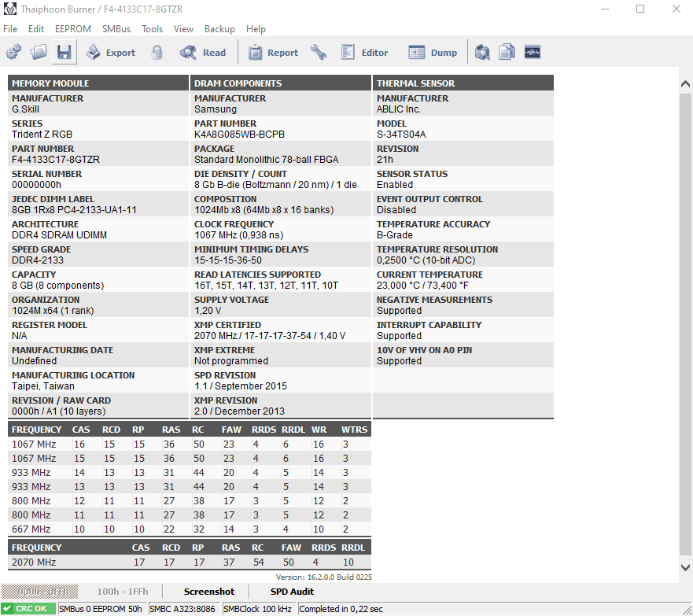The width and height of the screenshot is (693, 616).
Task: Click the Export toolbar button
Action: pos(110,52)
